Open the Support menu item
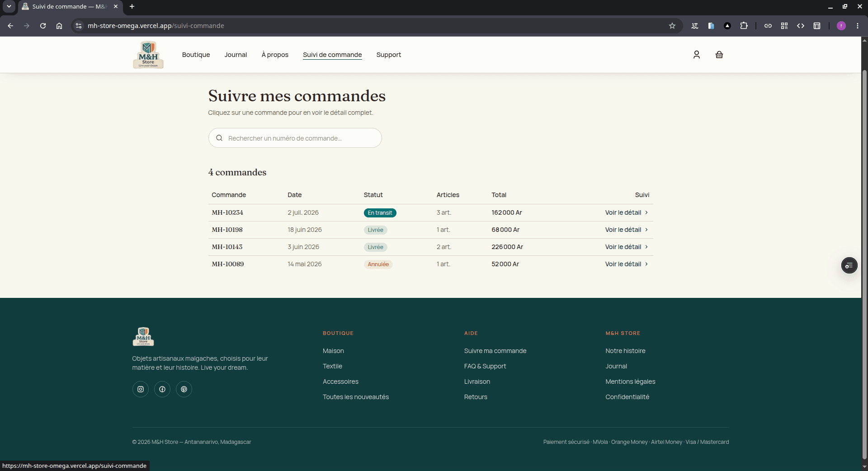868x471 pixels. (389, 55)
